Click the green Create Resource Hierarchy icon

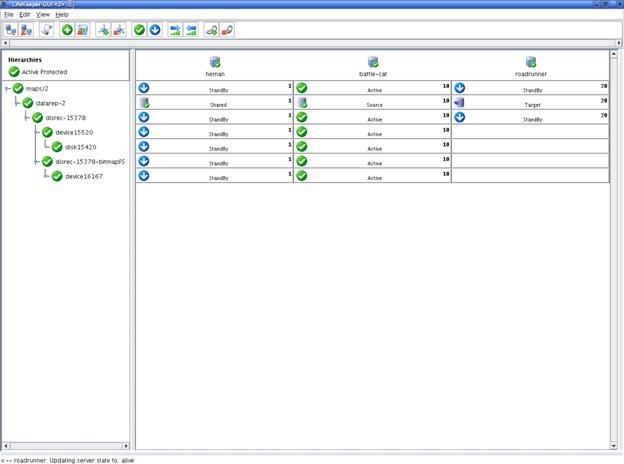click(x=67, y=30)
